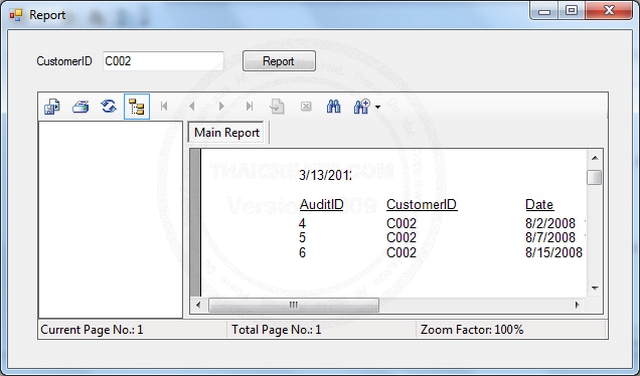Click the Report button
This screenshot has width=640, height=376.
point(279,61)
